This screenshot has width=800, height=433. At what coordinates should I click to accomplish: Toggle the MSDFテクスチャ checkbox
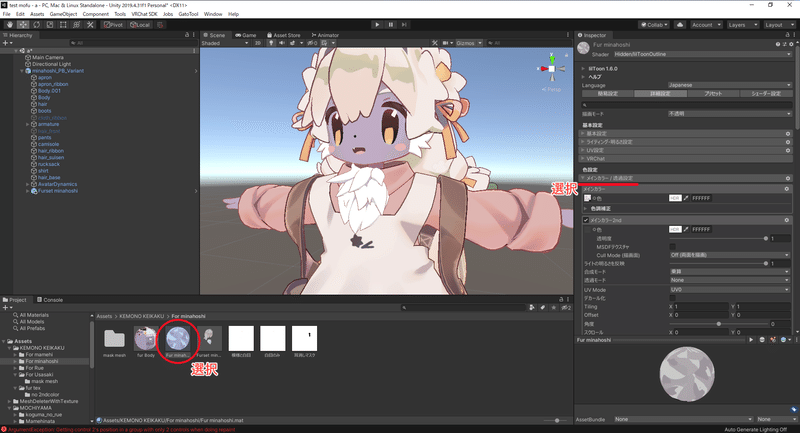(x=672, y=247)
